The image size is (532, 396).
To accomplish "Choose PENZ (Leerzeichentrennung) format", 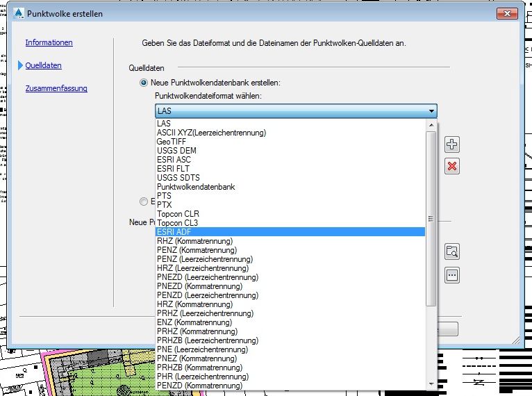I will tap(290, 259).
